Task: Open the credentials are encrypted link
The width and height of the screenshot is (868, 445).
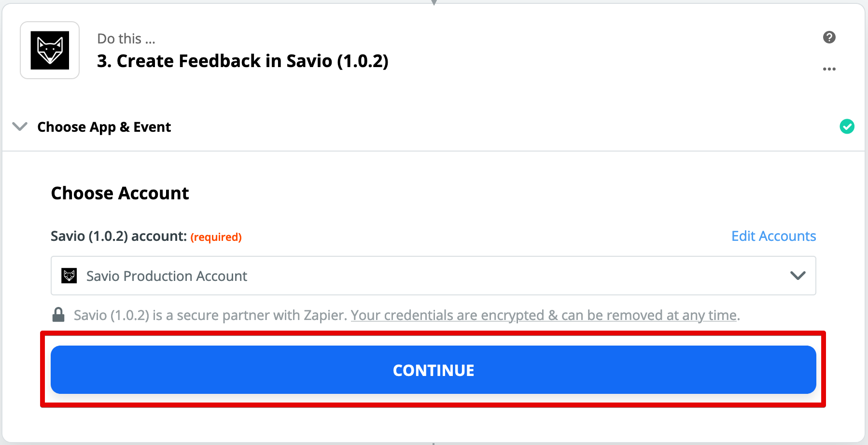Action: point(544,315)
